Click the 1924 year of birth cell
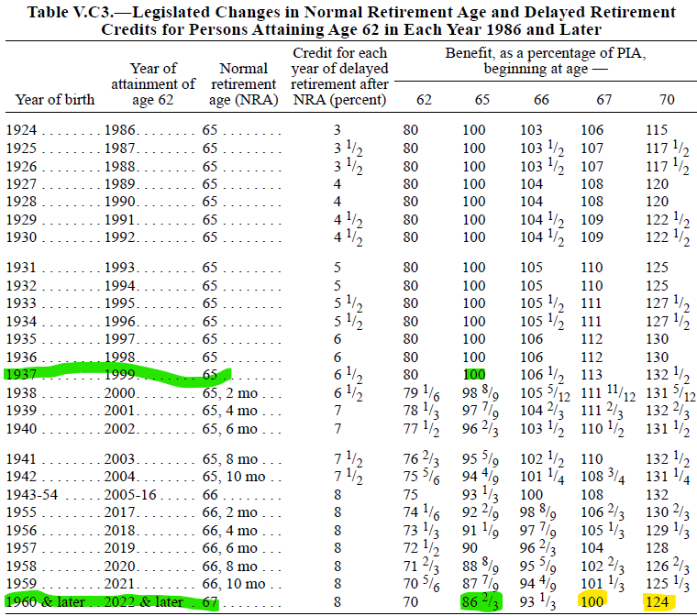 pyautogui.click(x=21, y=130)
